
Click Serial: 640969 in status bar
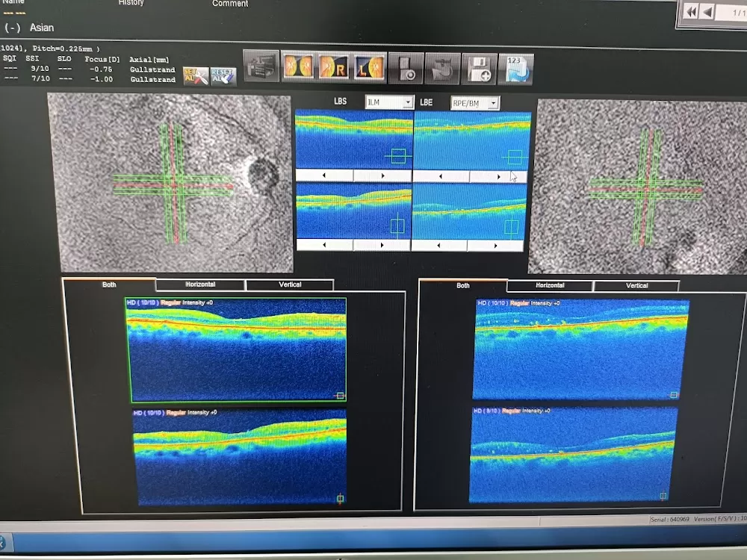pyautogui.click(x=669, y=519)
